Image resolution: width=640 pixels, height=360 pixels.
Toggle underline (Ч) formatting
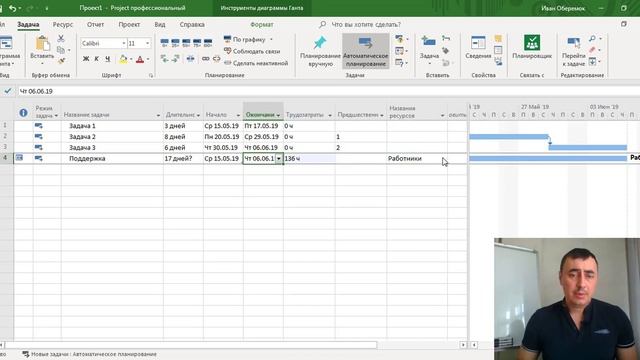pyautogui.click(x=107, y=59)
